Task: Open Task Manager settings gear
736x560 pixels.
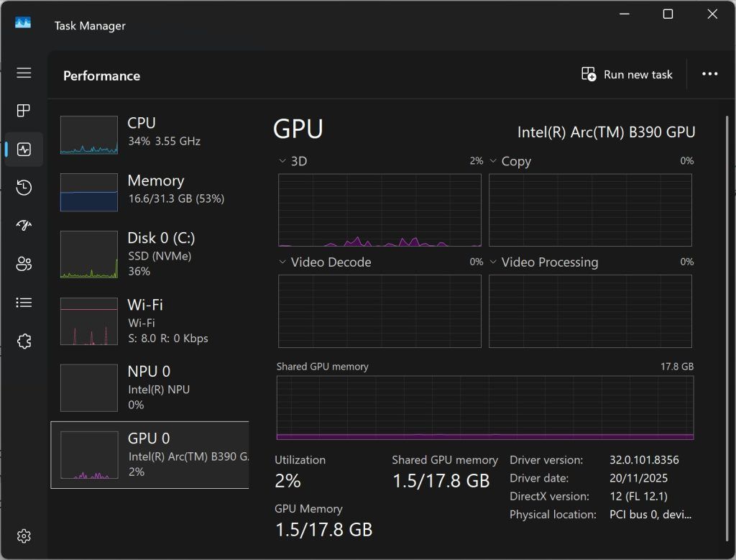Action: (x=24, y=536)
